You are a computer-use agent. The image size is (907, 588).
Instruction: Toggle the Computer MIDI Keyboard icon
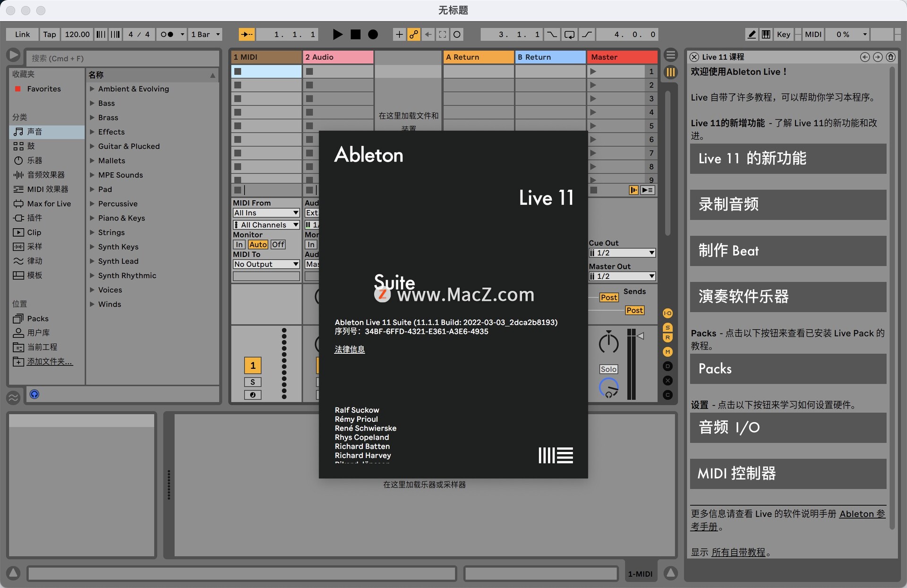766,34
